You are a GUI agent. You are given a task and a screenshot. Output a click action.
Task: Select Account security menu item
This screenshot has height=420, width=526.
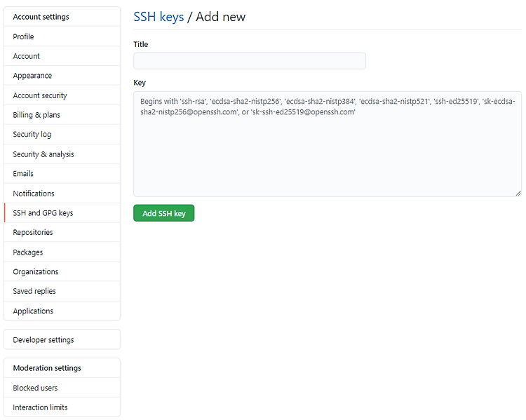(62, 95)
